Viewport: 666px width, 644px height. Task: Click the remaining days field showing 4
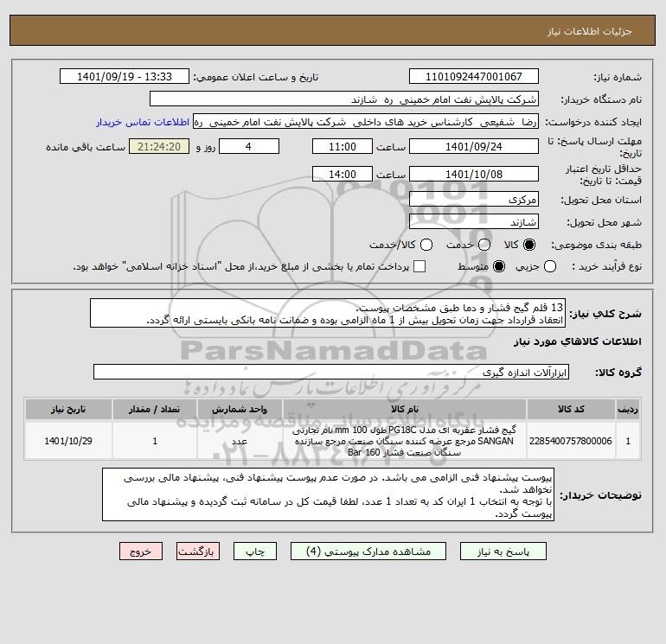coord(249,146)
